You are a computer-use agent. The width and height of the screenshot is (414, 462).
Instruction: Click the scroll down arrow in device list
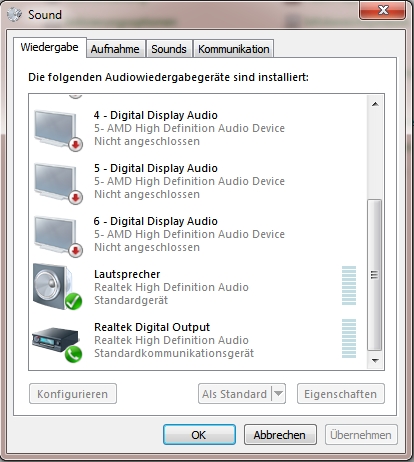tap(375, 360)
